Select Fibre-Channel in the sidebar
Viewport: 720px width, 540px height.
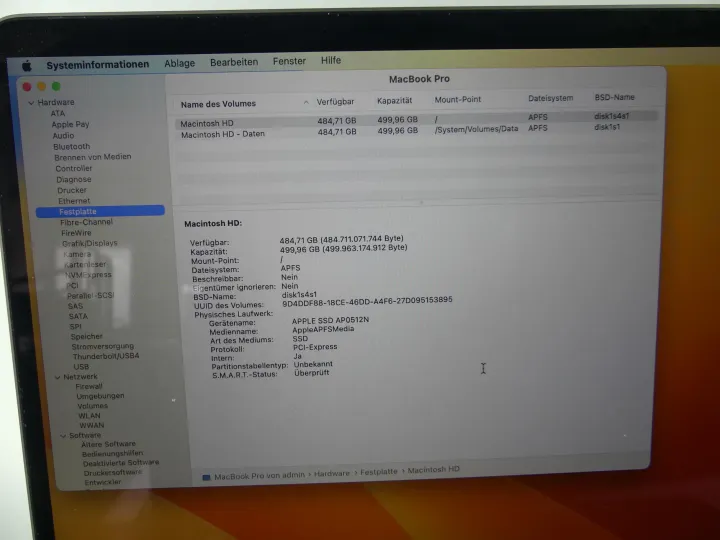coord(86,222)
